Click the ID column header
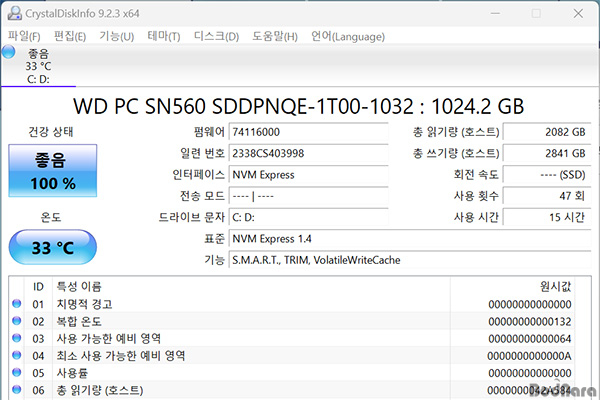Viewport: 600px width, 400px height. pos(38,287)
